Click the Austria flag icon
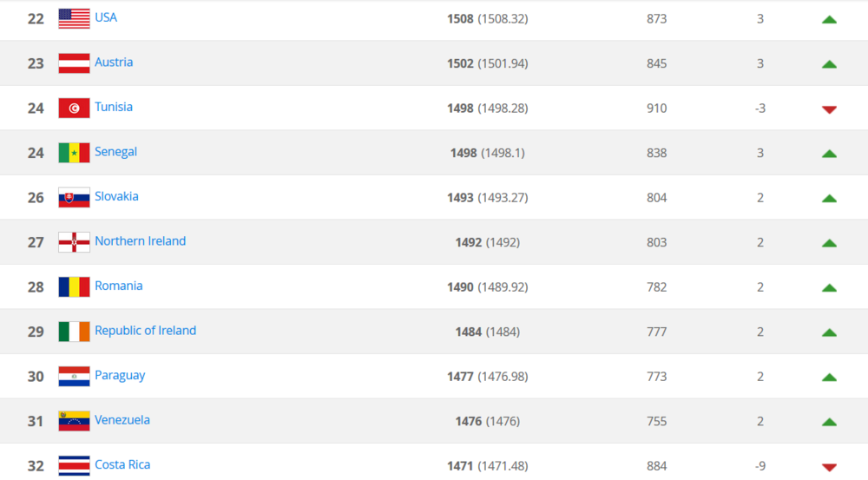This screenshot has width=868, height=480. 74,63
